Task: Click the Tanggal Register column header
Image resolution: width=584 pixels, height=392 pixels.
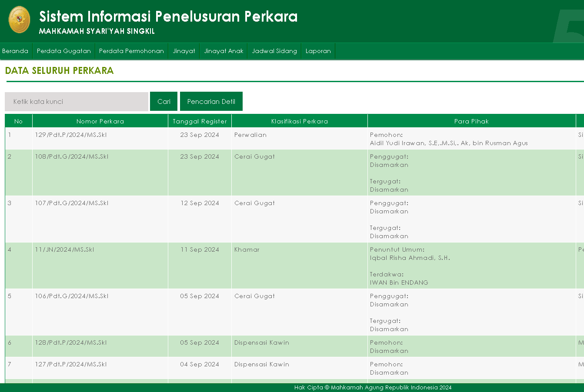Action: [200, 121]
